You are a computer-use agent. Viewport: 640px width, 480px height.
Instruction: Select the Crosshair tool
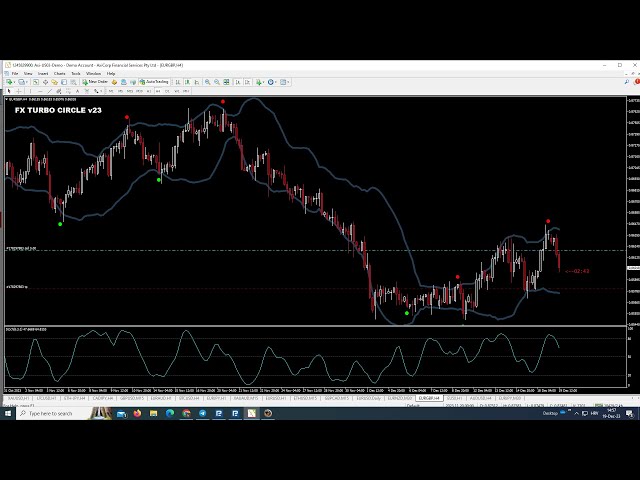[18, 91]
